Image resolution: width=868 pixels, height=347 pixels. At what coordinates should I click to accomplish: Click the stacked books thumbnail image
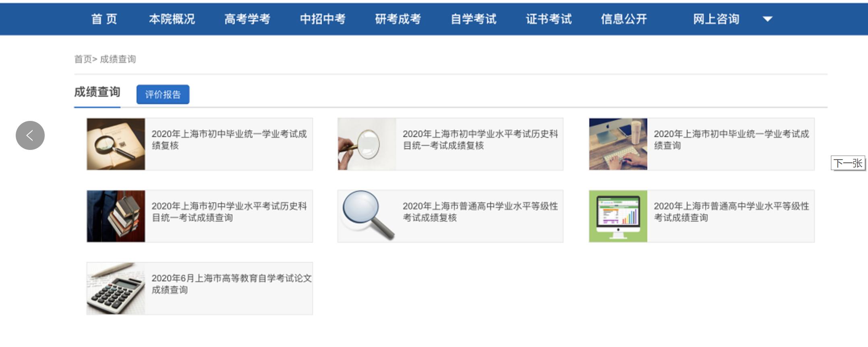click(116, 216)
